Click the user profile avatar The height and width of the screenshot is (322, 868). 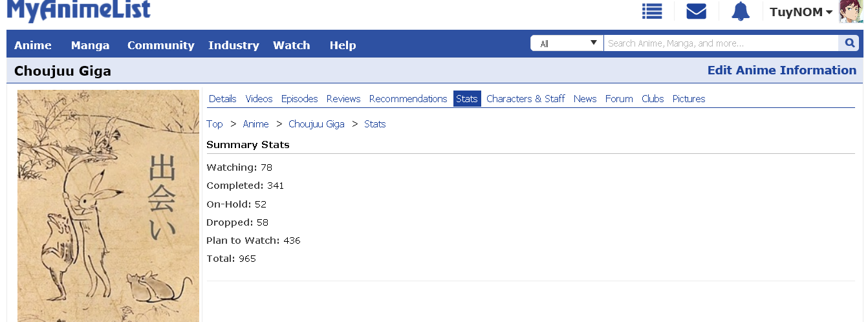(x=851, y=12)
